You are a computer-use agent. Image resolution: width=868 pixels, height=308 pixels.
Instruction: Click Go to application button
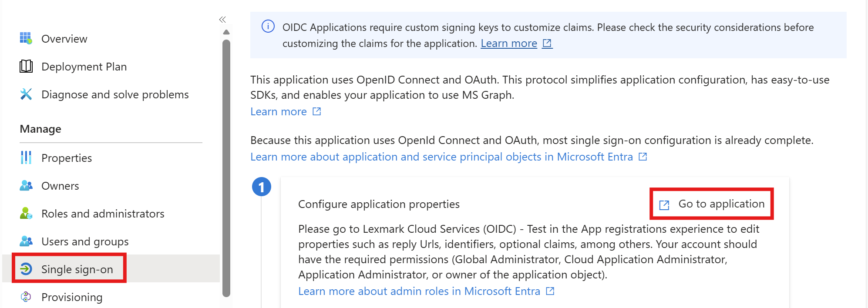point(712,204)
